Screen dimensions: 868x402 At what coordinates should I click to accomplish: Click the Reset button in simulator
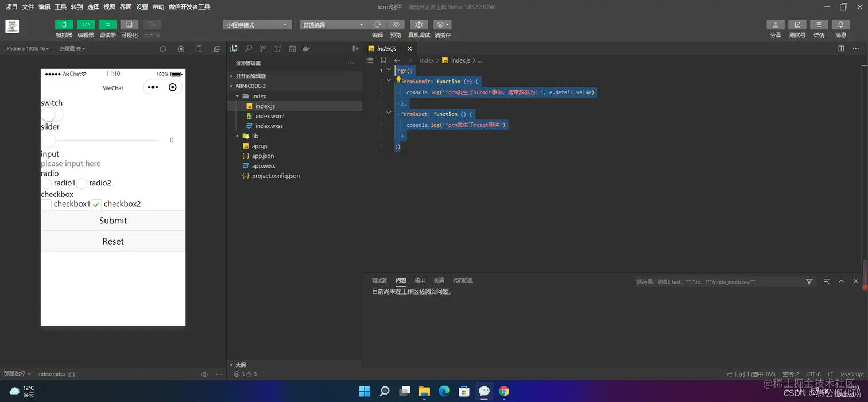pyautogui.click(x=113, y=241)
